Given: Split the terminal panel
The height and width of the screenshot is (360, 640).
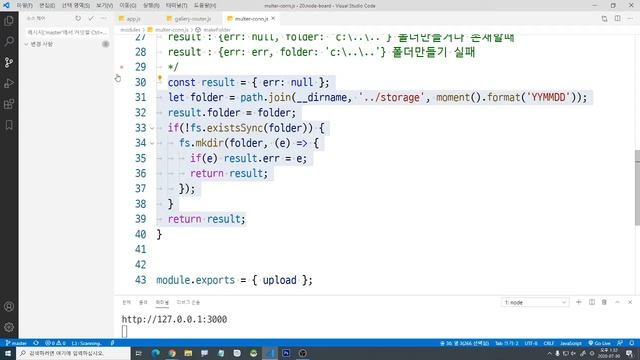Looking at the screenshot, I should 591,302.
